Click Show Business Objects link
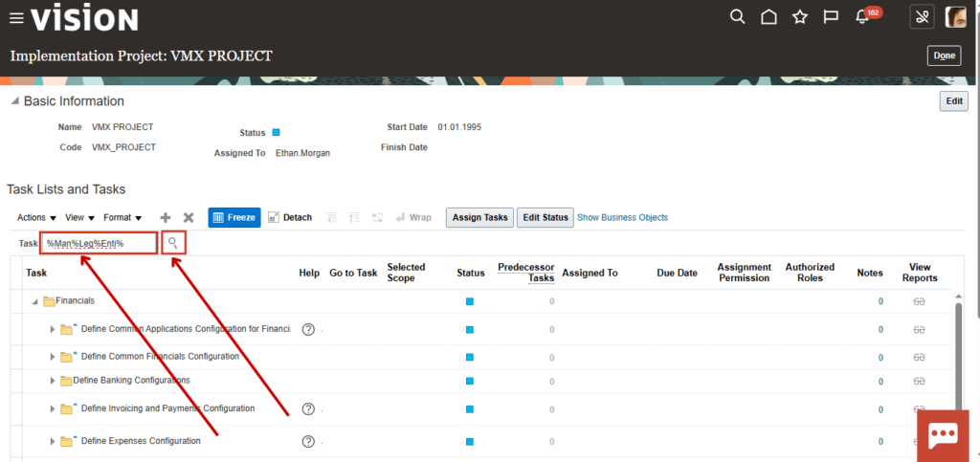 coord(622,217)
